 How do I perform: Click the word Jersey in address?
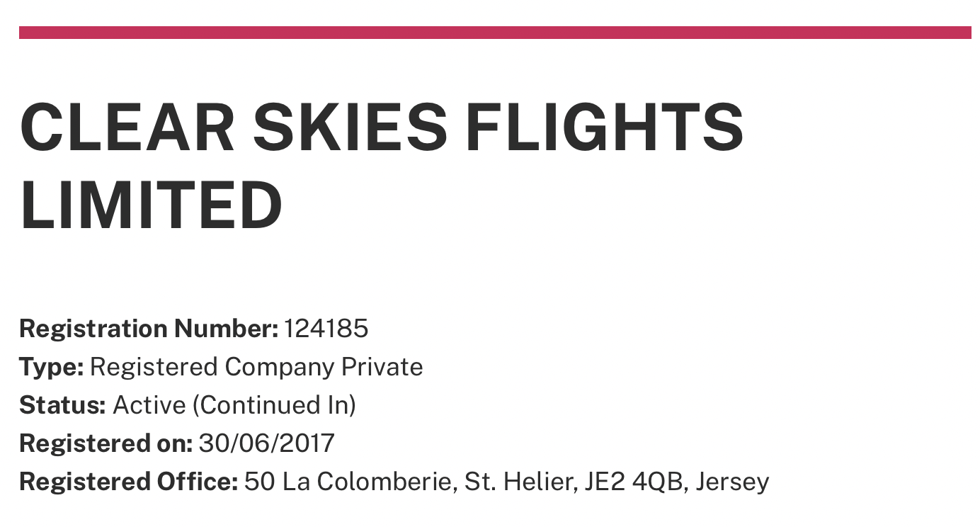pos(732,482)
